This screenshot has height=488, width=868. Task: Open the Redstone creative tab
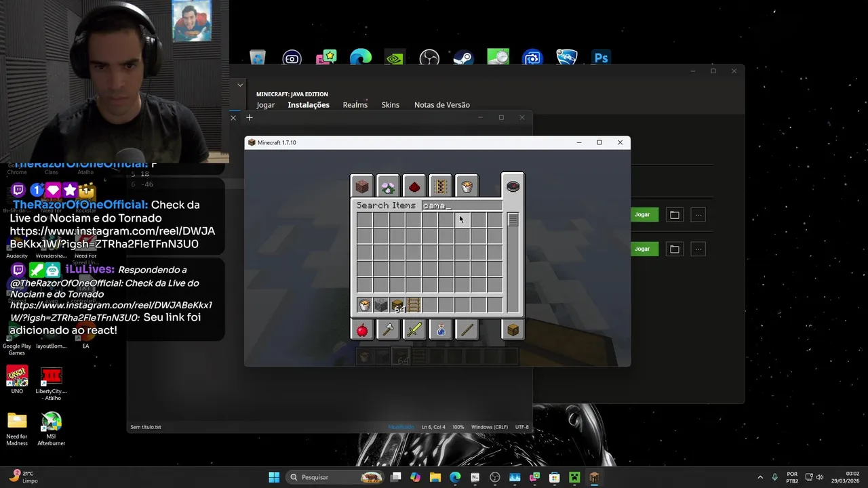414,186
